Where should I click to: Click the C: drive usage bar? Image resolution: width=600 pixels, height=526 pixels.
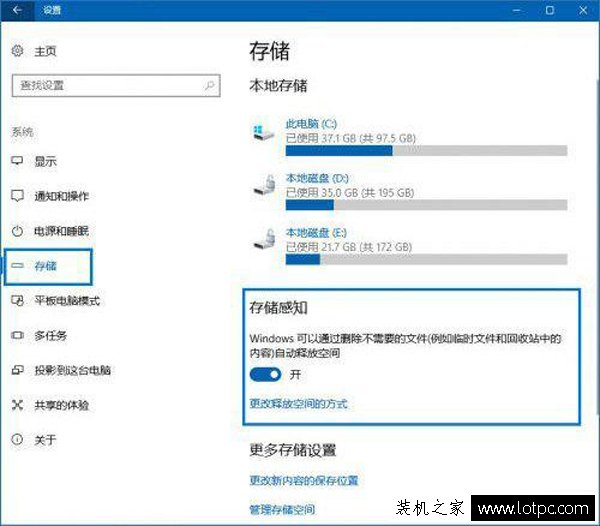[x=426, y=151]
